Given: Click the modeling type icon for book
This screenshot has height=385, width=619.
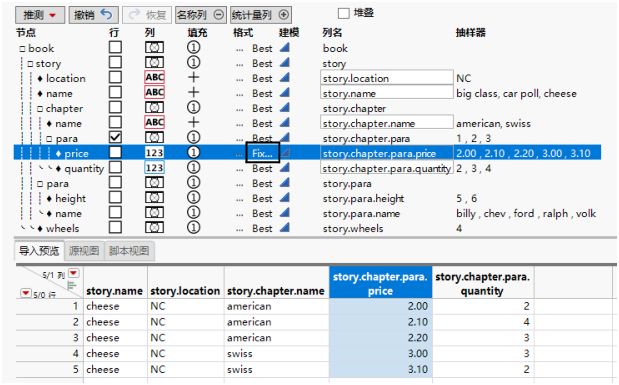Looking at the screenshot, I should (x=285, y=47).
